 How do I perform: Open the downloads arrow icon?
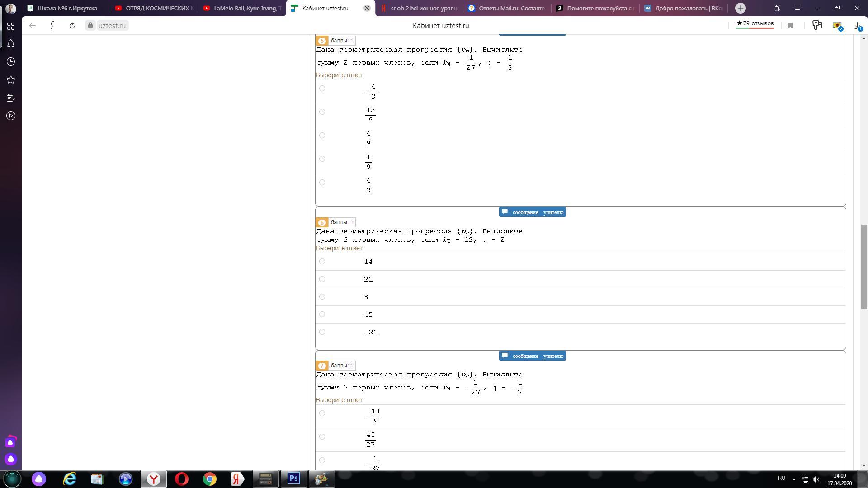857,26
